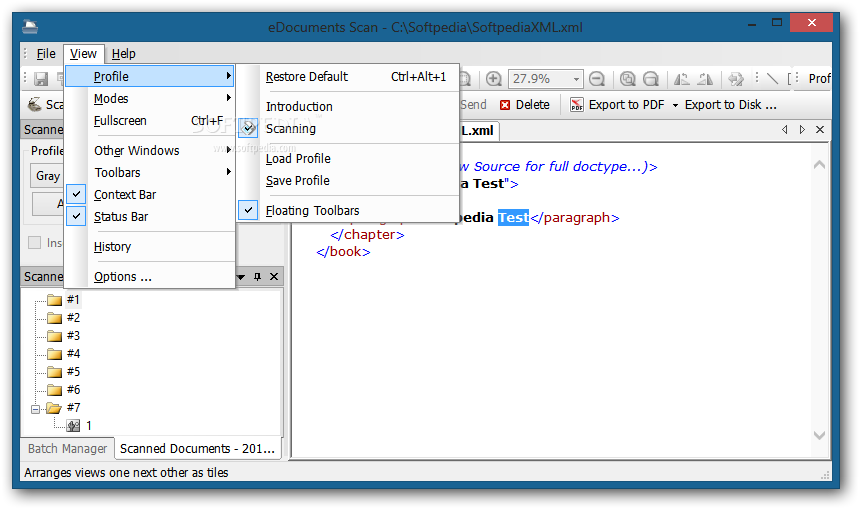Select folder #3 in the tree

[x=64, y=336]
